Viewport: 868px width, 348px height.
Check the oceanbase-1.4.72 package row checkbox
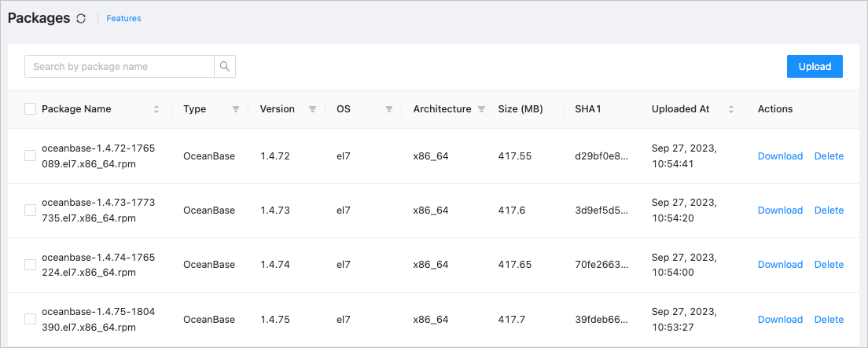click(30, 156)
